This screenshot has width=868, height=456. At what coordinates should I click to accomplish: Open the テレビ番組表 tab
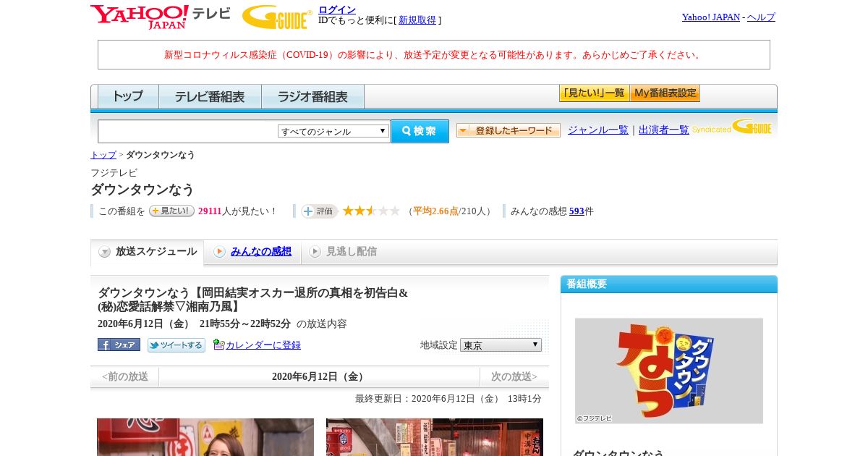pyautogui.click(x=210, y=96)
